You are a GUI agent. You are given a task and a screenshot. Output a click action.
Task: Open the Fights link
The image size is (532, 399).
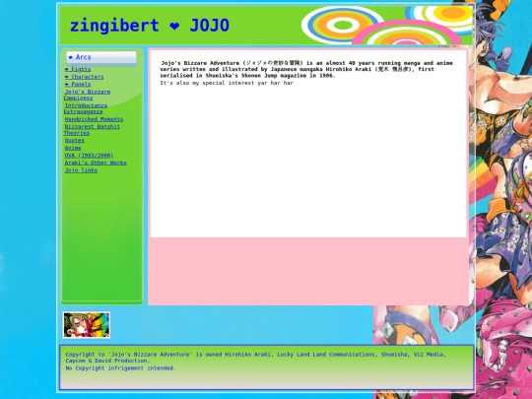click(78, 69)
